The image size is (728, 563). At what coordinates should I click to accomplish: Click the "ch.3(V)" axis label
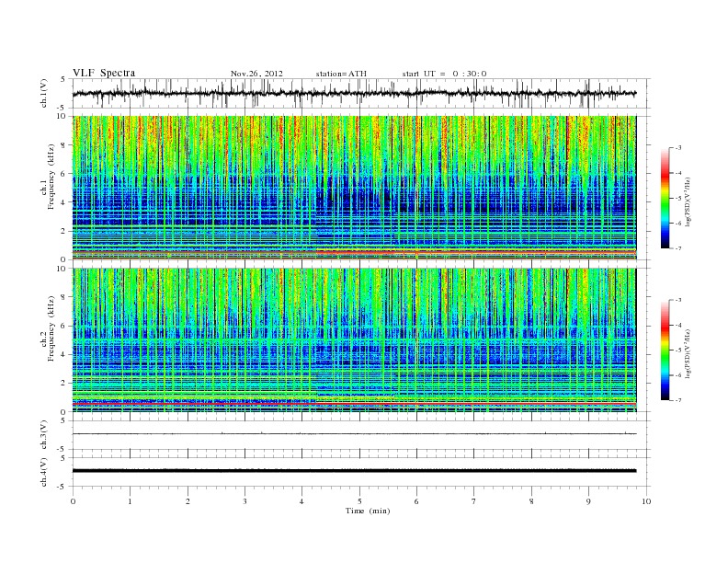tap(44, 435)
